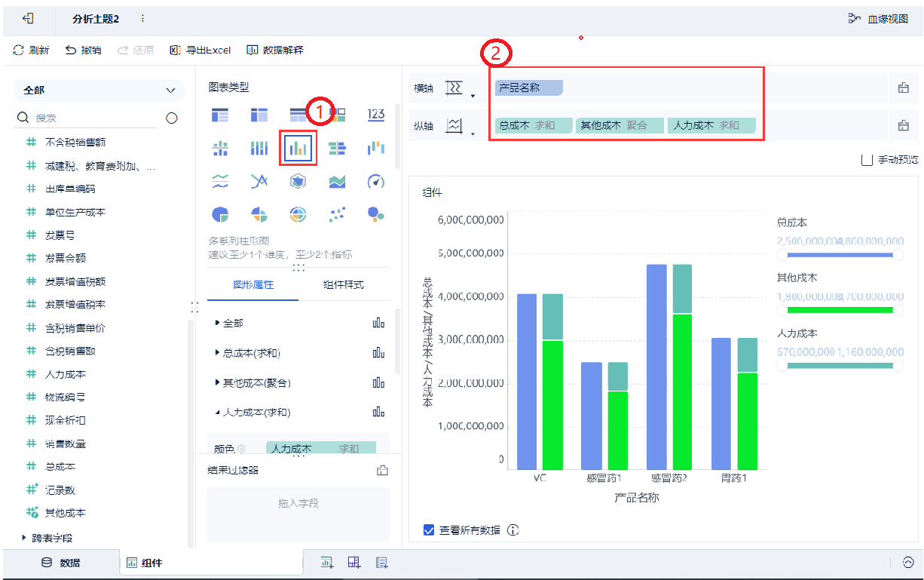Select the multi-series line chart icon
Image resolution: width=924 pixels, height=580 pixels.
(x=259, y=181)
